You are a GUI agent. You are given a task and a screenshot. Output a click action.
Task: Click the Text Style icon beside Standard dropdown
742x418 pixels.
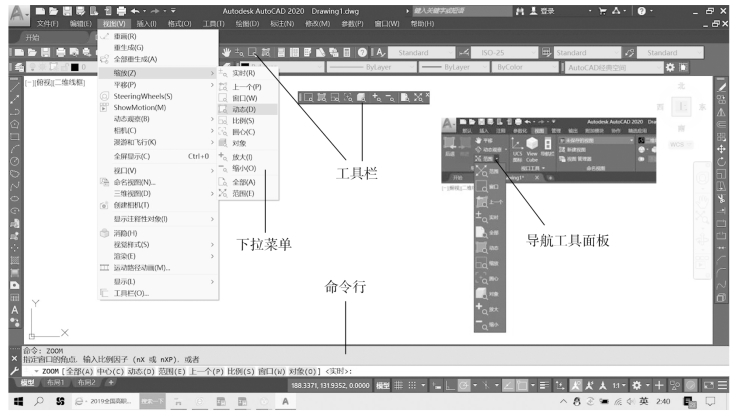pyautogui.click(x=381, y=52)
